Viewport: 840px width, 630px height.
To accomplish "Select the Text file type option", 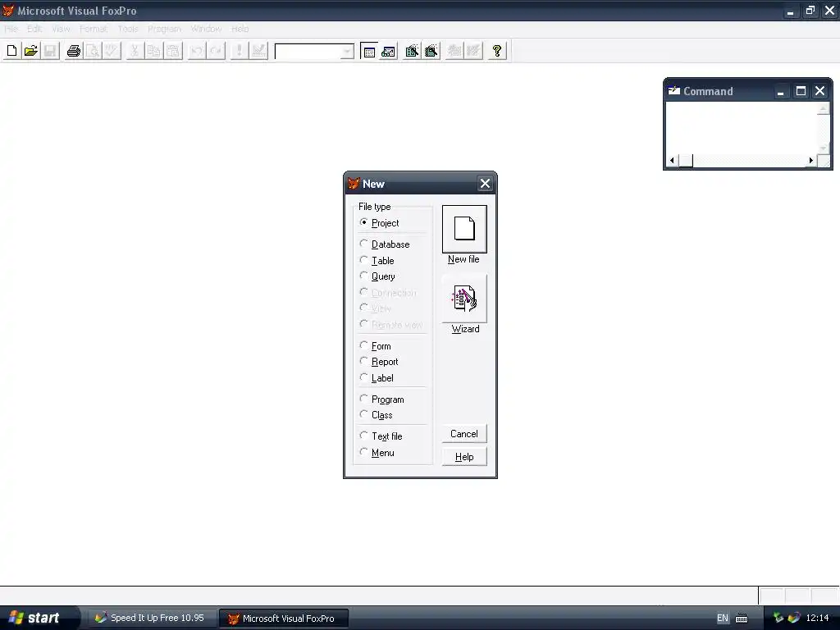I will 381,436.
